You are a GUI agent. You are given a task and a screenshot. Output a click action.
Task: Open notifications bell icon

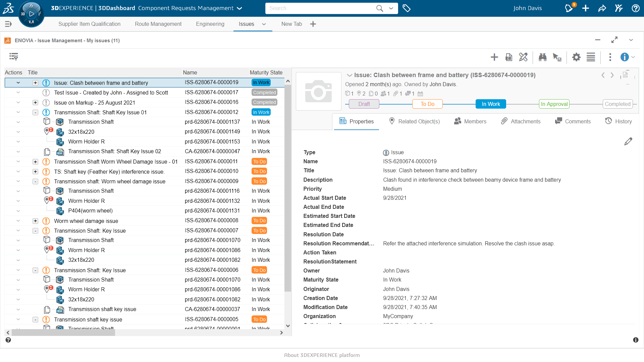(x=569, y=8)
